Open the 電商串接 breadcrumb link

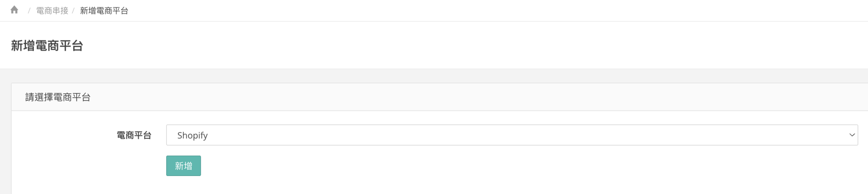[52, 11]
